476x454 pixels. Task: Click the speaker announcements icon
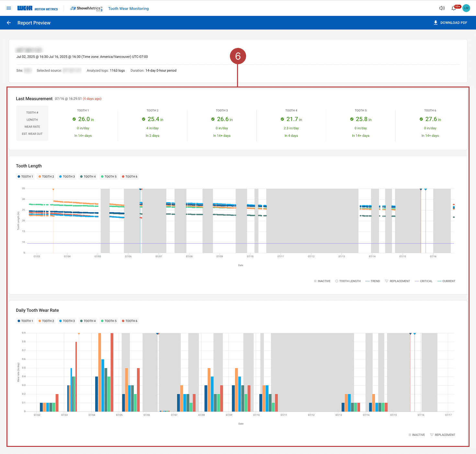(x=442, y=8)
